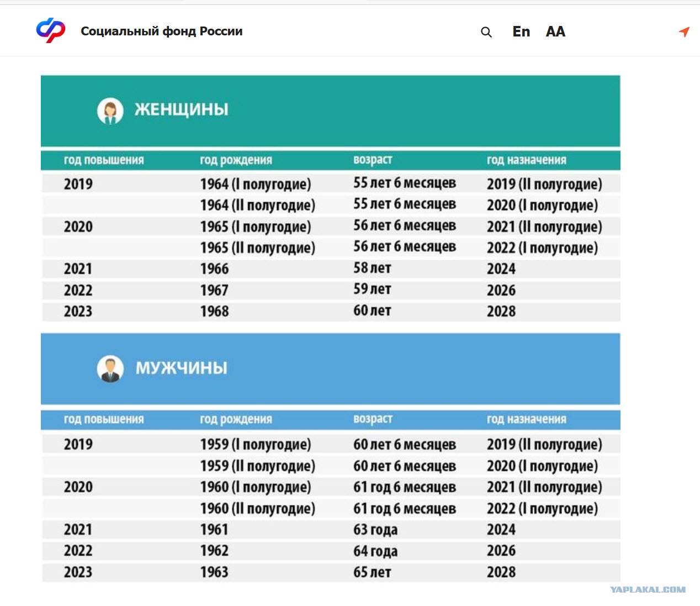700x606 pixels.
Task: Select '2022 (I полугодие)' in women's table
Action: pyautogui.click(x=542, y=247)
